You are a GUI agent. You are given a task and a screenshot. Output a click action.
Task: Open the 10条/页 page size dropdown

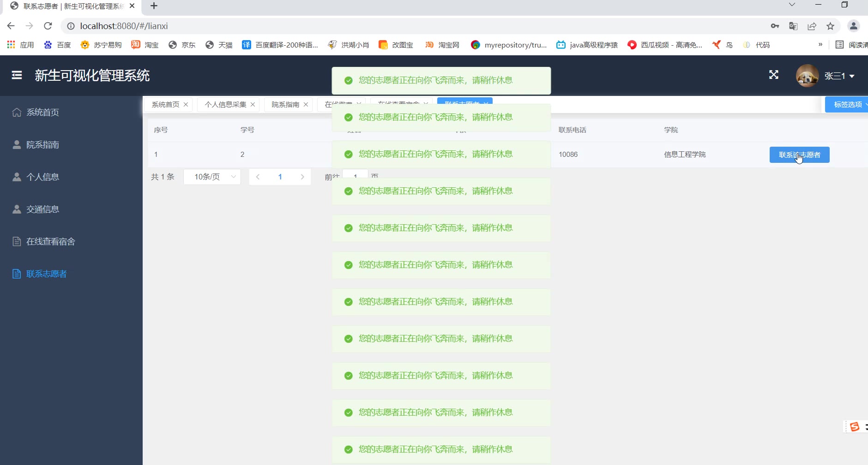click(212, 177)
